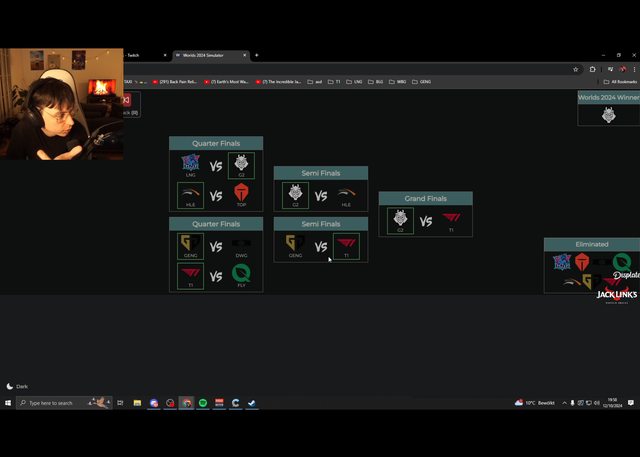Pick LNG in the top quarter final
This screenshot has height=457, width=640.
(x=190, y=165)
